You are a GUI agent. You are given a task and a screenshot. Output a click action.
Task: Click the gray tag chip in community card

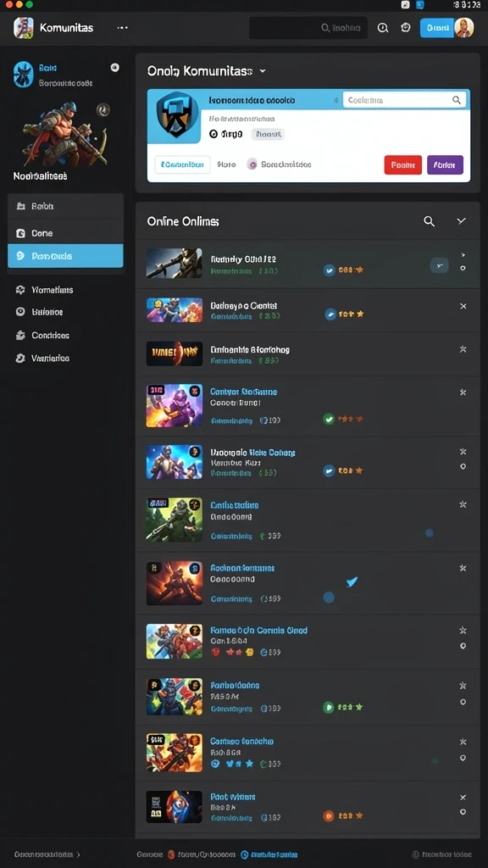click(x=268, y=134)
